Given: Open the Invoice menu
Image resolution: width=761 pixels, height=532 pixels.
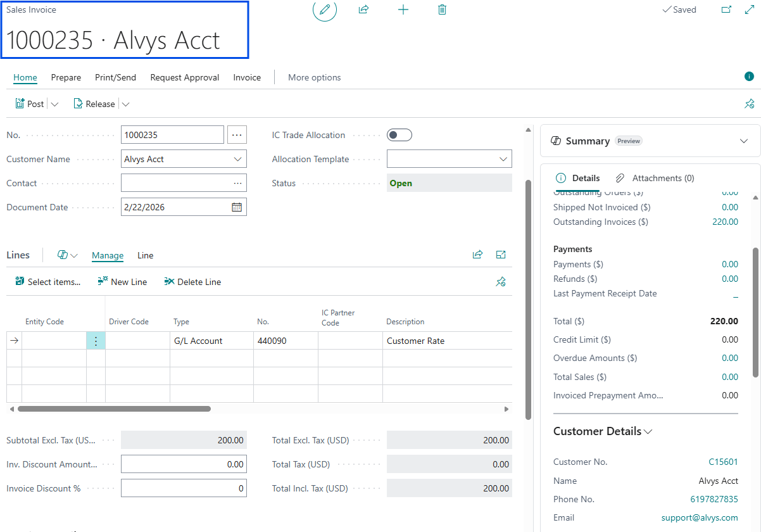Looking at the screenshot, I should pyautogui.click(x=247, y=77).
